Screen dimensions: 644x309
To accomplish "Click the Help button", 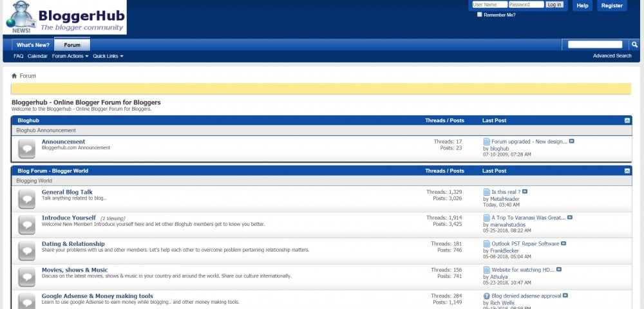I will click(582, 5).
